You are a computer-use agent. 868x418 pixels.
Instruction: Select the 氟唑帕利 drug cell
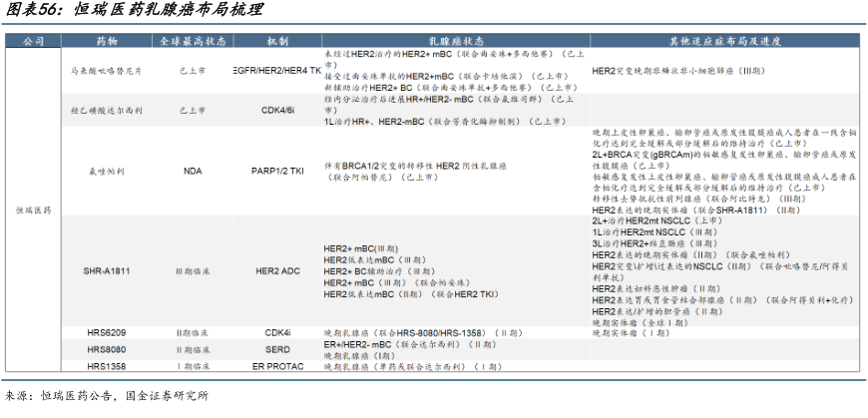point(107,171)
